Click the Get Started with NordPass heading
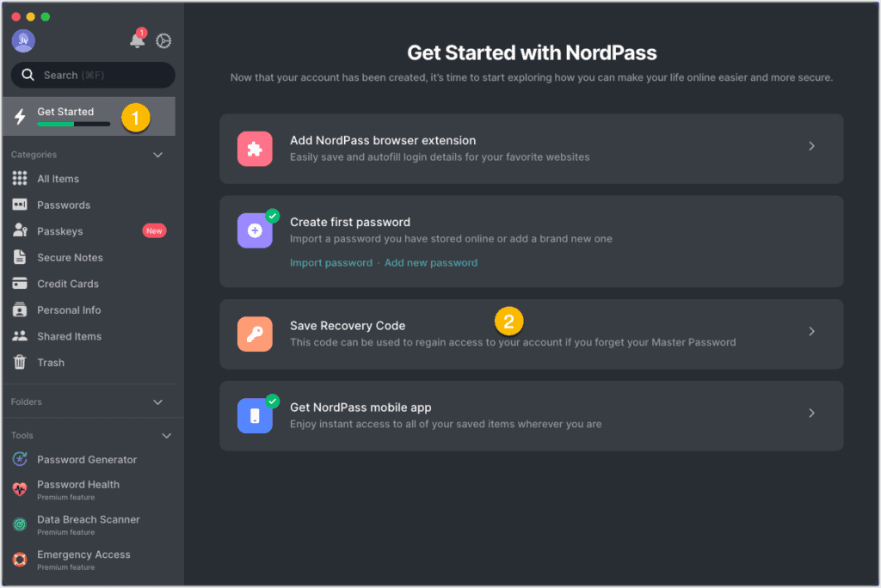The width and height of the screenshot is (881, 588). pos(532,52)
